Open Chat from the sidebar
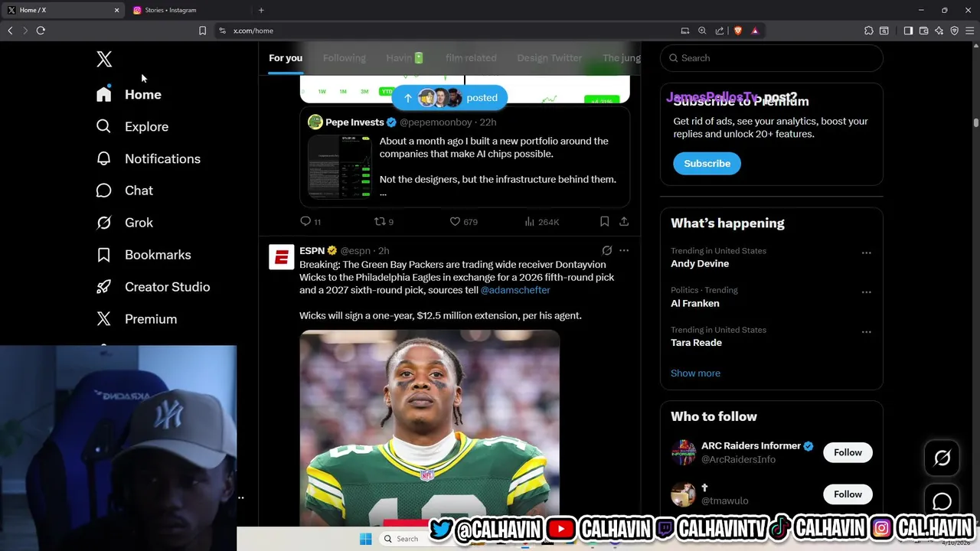Image resolution: width=980 pixels, height=551 pixels. click(x=124, y=191)
